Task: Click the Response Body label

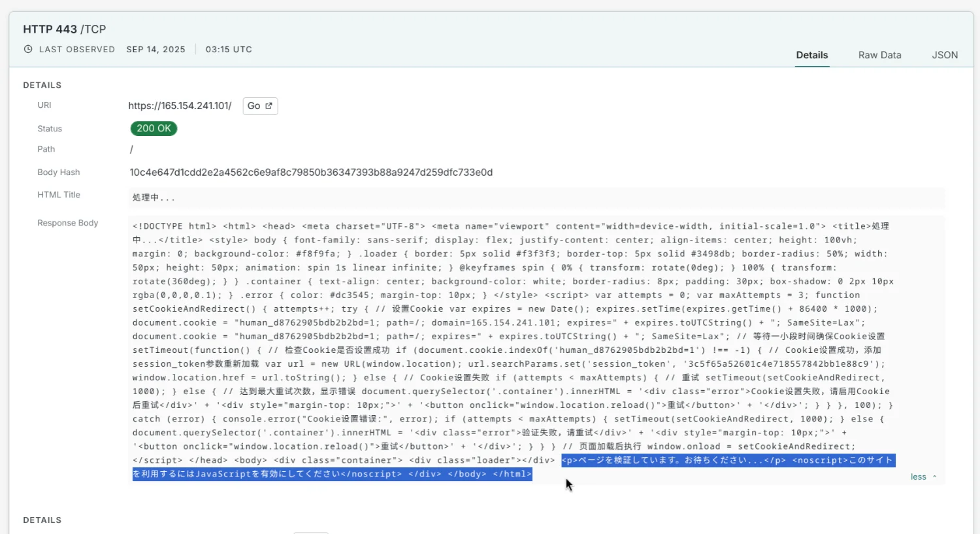Action: click(x=68, y=223)
